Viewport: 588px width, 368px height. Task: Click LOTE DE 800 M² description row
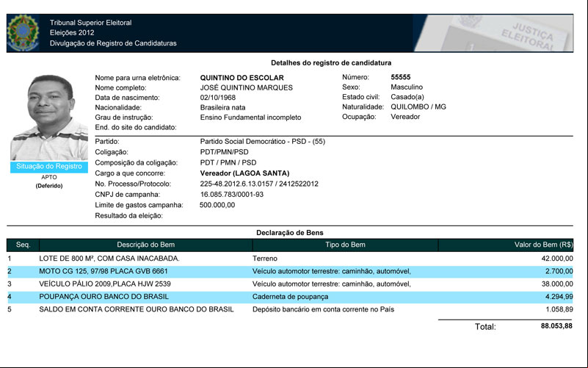[x=109, y=259]
